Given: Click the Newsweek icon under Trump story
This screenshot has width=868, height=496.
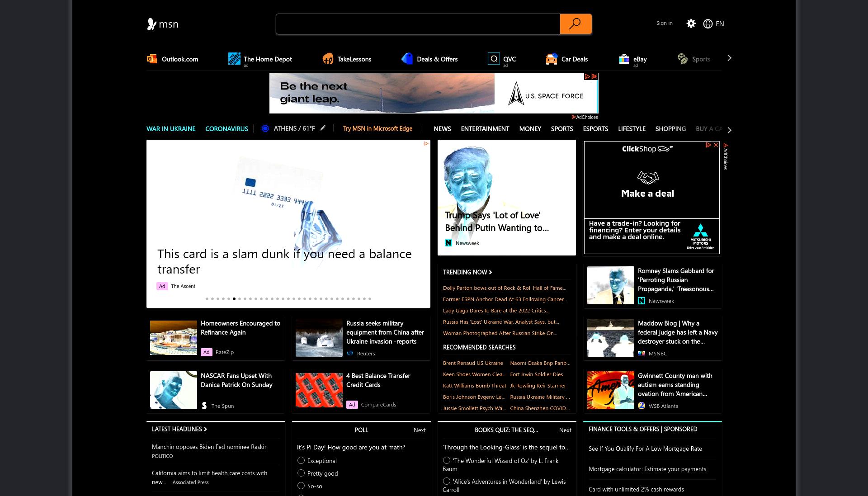Looking at the screenshot, I should coord(448,243).
